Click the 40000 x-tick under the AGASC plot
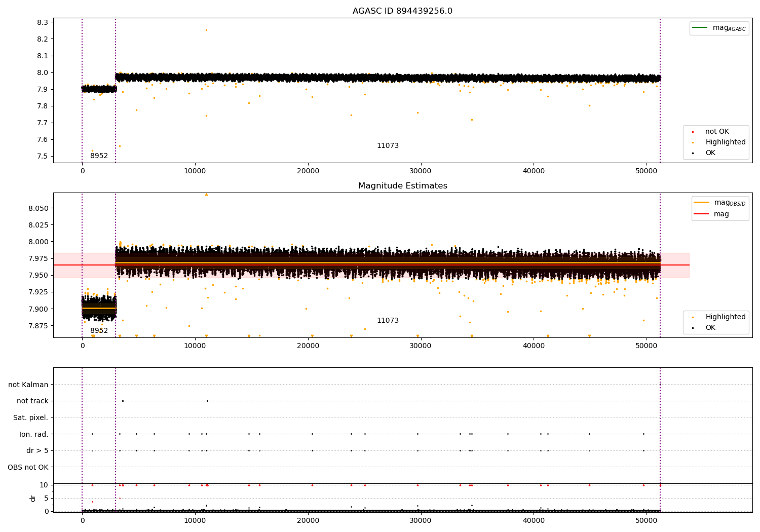Screen dimensions: 760x532 coord(534,171)
